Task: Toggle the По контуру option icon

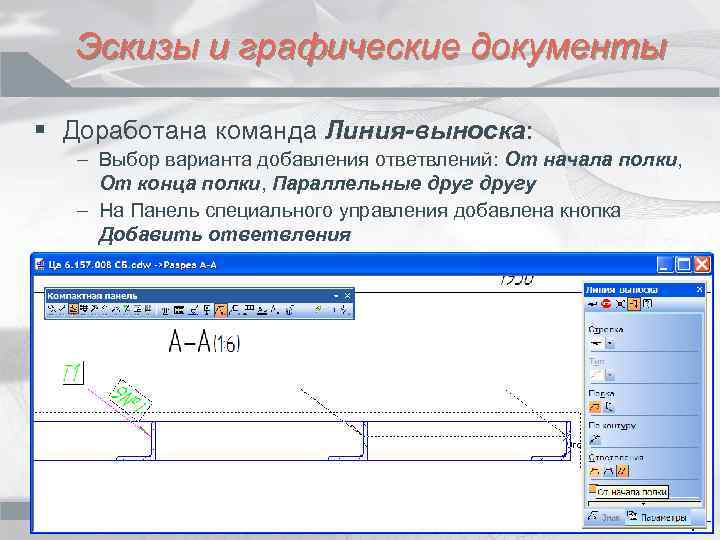Action: coord(595,439)
